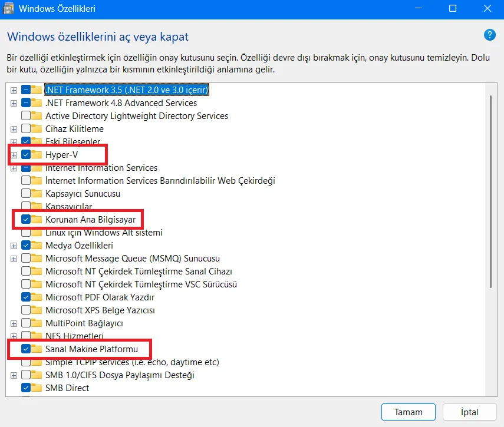Uncheck Korunan Ana Bilgisayar checkbox

[x=26, y=220]
